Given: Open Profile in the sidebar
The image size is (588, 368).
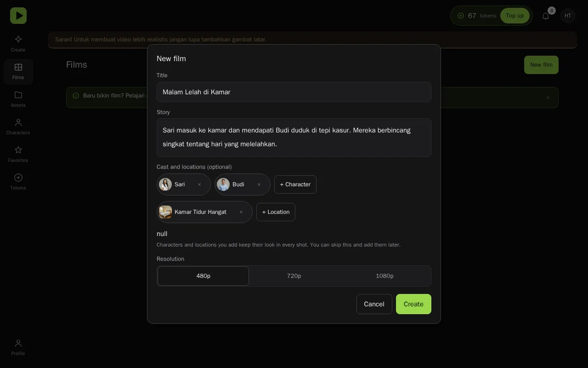Looking at the screenshot, I should coord(18,347).
